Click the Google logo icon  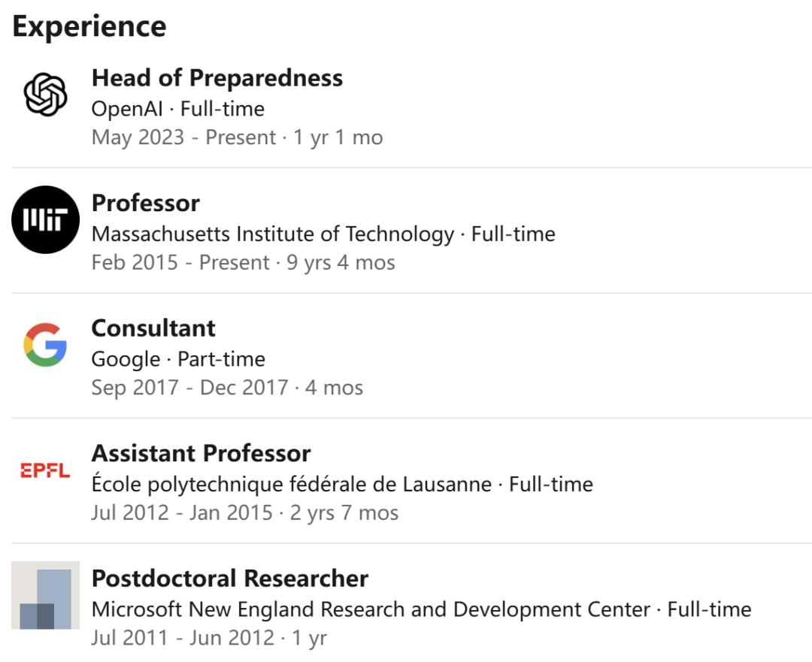click(x=45, y=345)
